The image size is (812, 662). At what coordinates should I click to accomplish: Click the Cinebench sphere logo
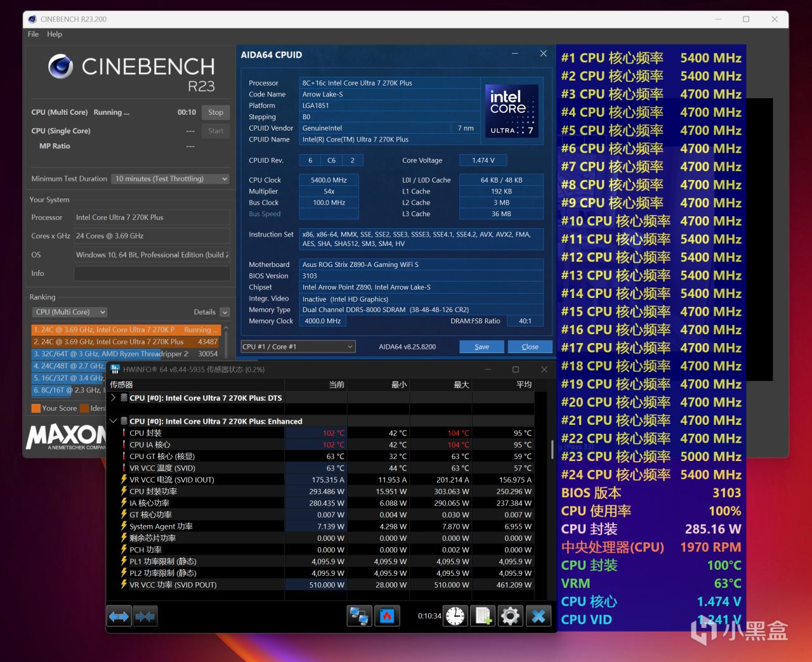61,67
